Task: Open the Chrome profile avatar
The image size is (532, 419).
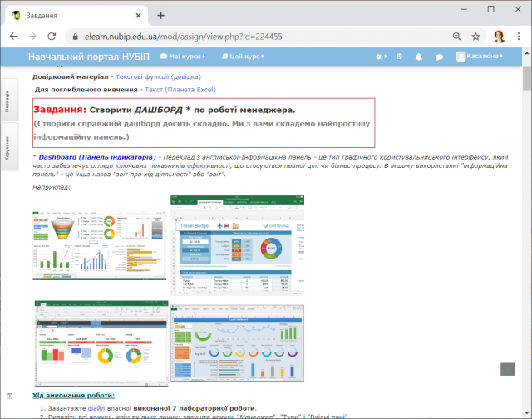Action: tap(500, 37)
